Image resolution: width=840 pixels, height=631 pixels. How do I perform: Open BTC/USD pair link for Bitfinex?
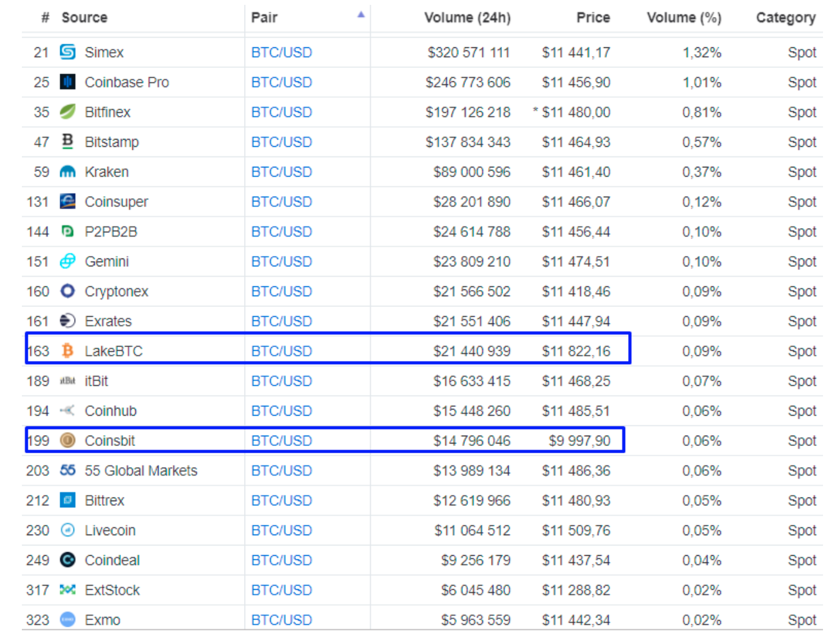tap(282, 112)
